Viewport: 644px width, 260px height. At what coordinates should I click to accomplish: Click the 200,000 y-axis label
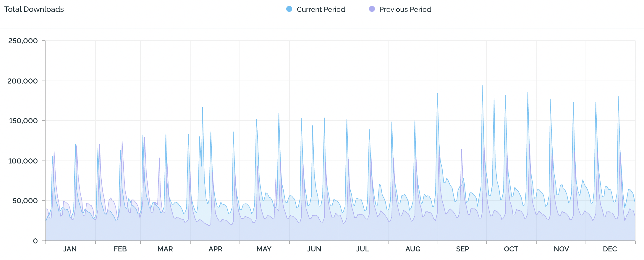point(23,81)
